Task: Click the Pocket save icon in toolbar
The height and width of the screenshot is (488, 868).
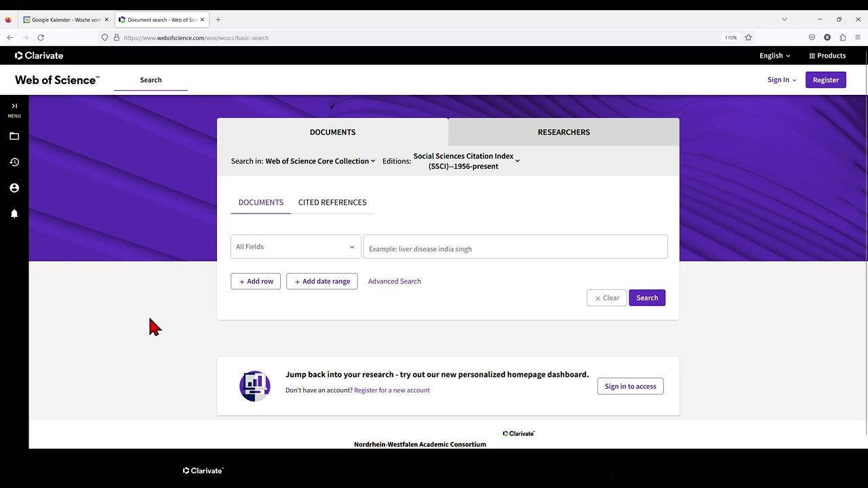Action: click(x=812, y=37)
